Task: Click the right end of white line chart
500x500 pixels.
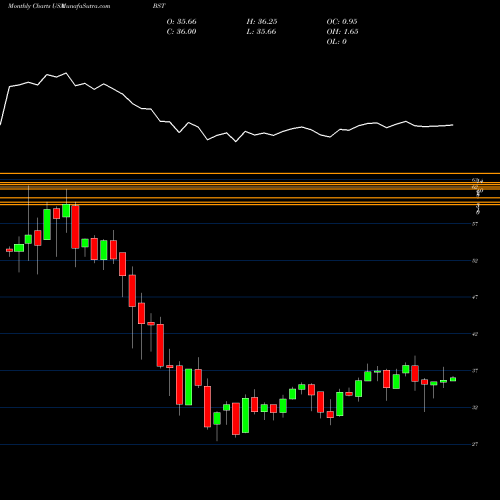Action: click(x=453, y=125)
